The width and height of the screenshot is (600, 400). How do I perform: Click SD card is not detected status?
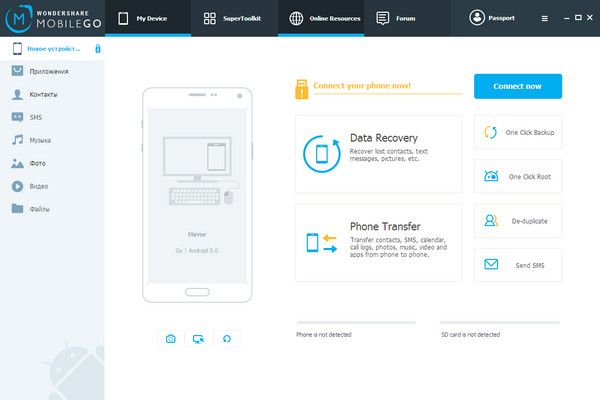(471, 335)
